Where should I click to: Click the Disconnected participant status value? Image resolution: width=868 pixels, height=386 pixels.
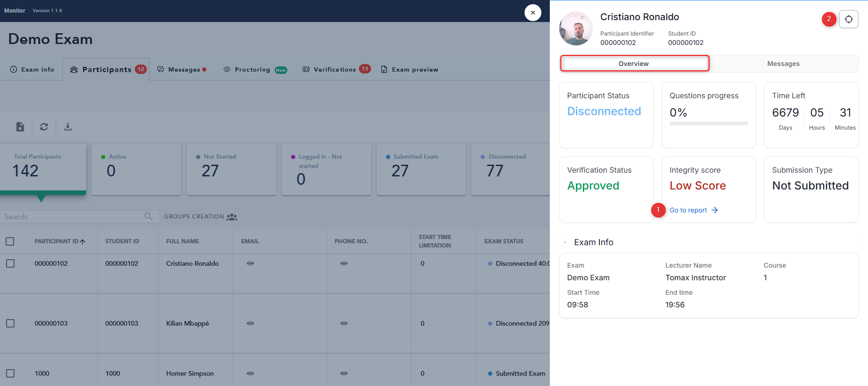click(x=604, y=111)
